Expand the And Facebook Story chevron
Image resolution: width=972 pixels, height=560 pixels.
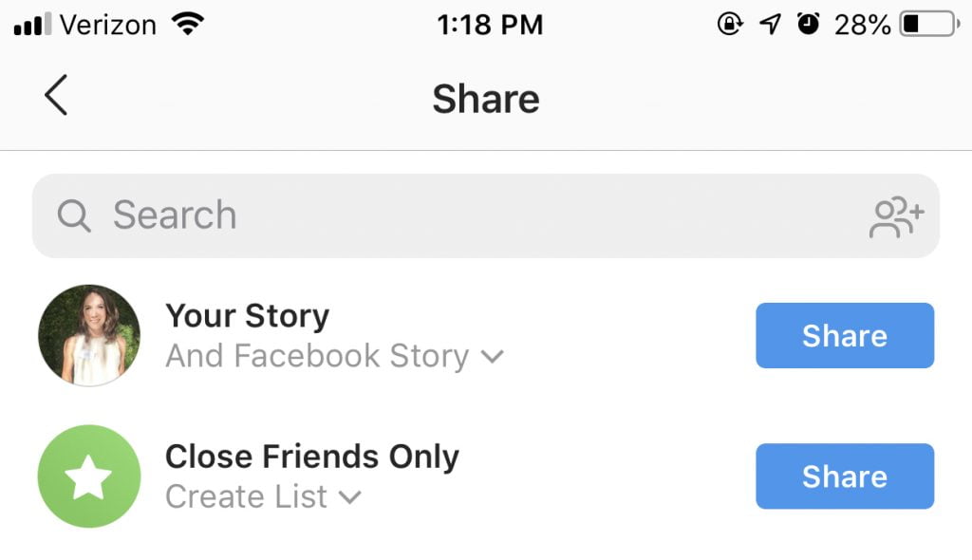pyautogui.click(x=493, y=357)
